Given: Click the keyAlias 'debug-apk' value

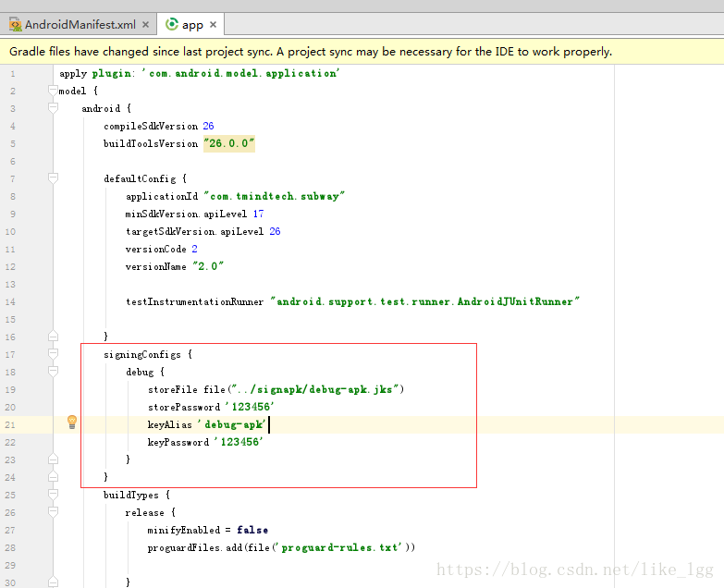Looking at the screenshot, I should click(x=231, y=424).
